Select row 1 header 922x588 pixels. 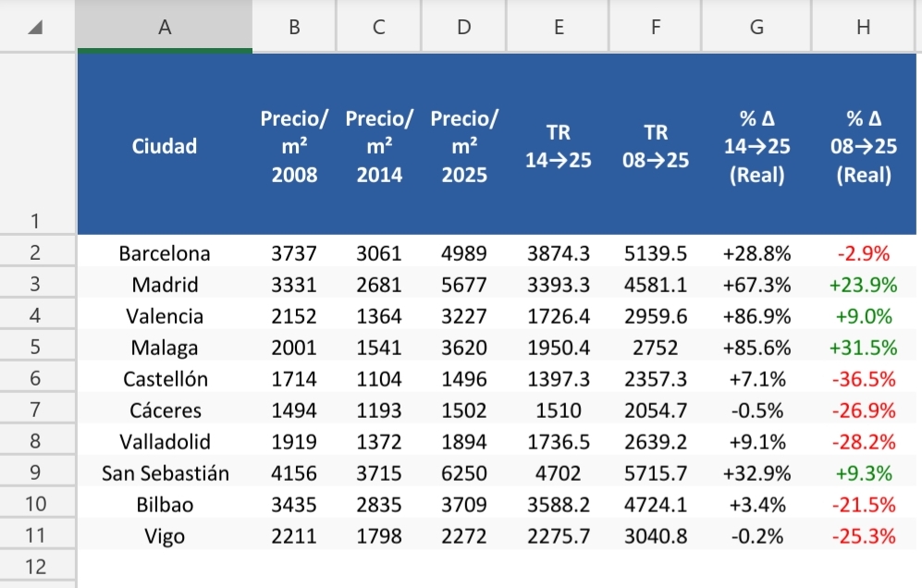click(35, 220)
